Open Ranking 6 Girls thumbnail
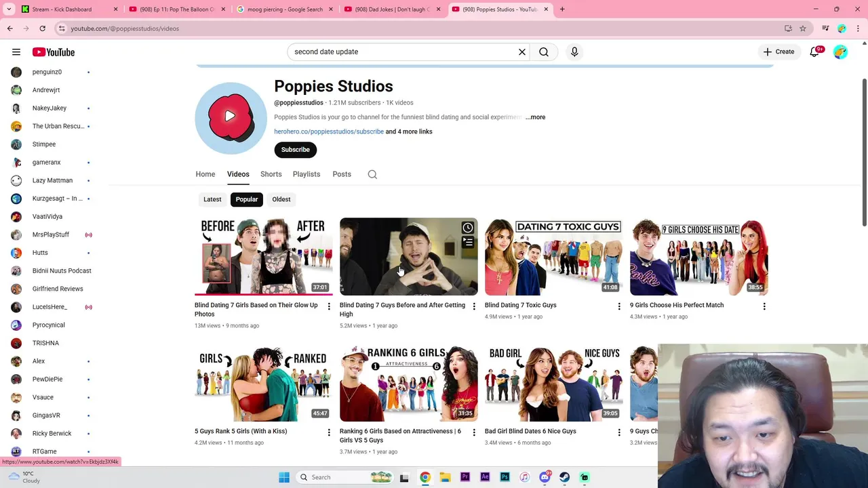The height and width of the screenshot is (488, 868). click(x=409, y=382)
